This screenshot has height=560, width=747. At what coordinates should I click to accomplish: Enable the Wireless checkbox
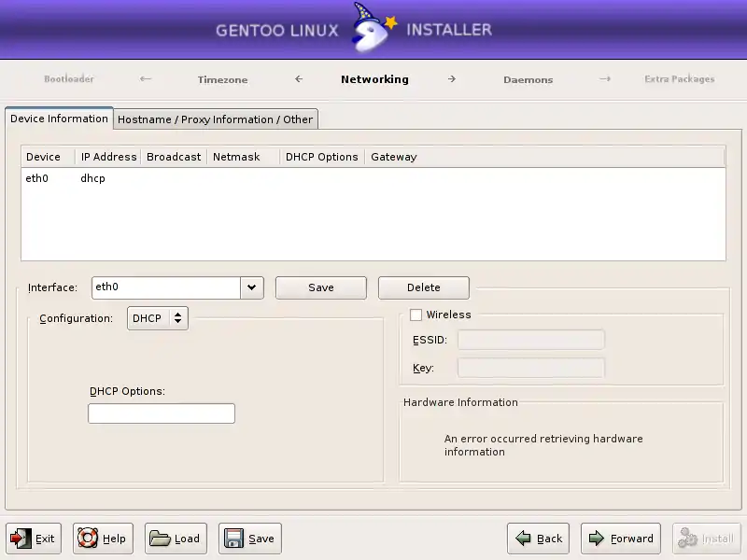pyautogui.click(x=416, y=315)
